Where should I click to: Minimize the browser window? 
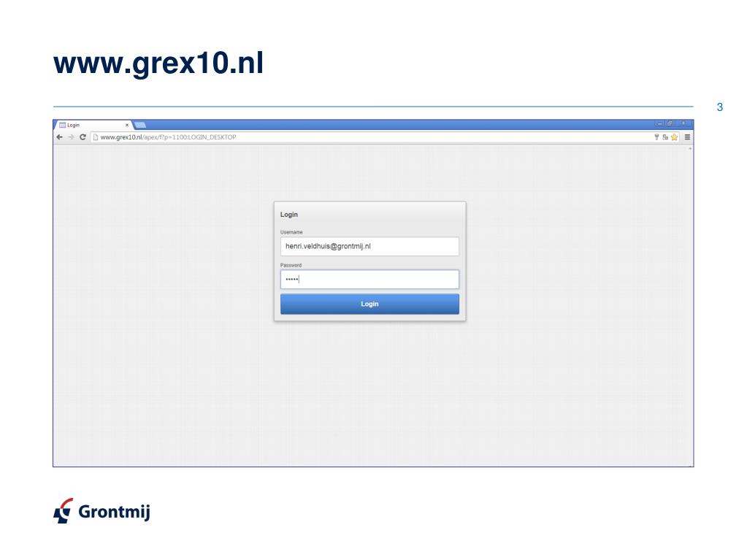coord(660,123)
